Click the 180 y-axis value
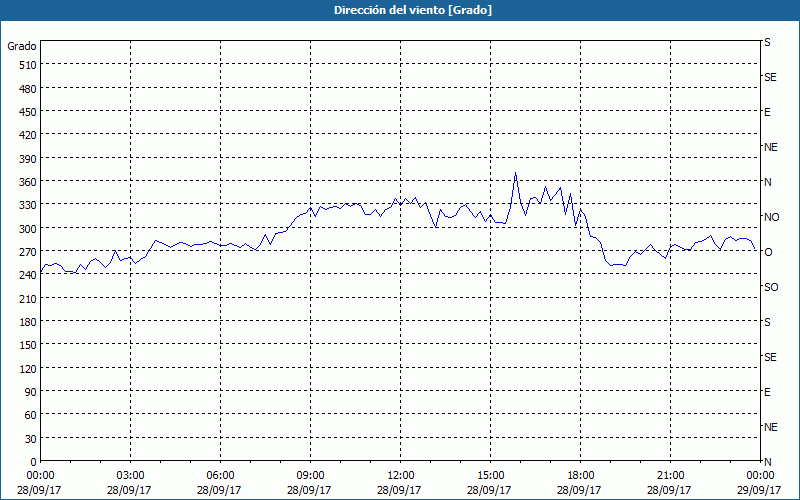This screenshot has height=500, width=800. (x=28, y=322)
